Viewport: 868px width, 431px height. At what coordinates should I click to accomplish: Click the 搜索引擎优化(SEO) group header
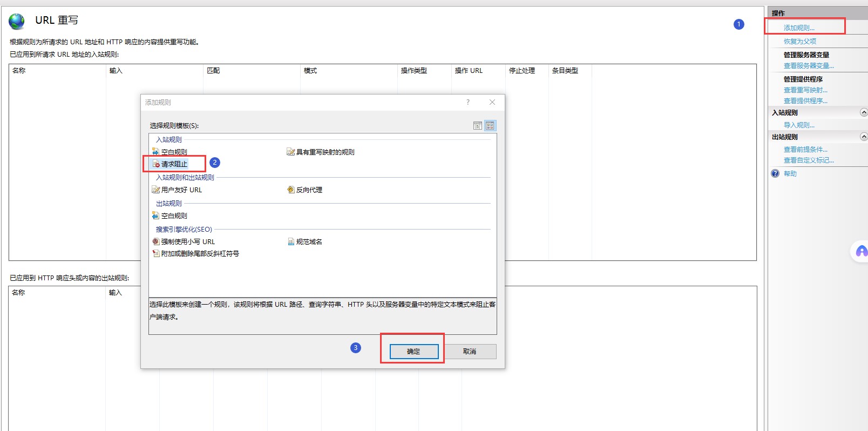click(x=184, y=229)
